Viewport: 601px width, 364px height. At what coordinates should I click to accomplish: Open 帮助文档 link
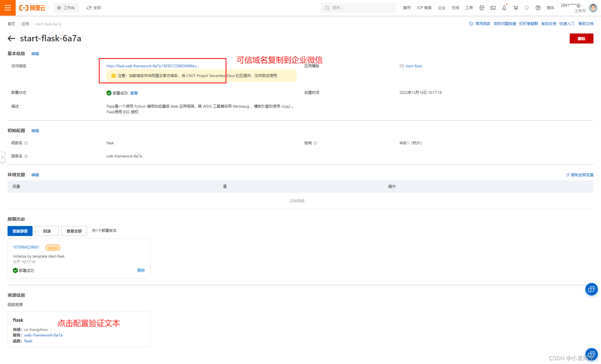click(x=586, y=24)
